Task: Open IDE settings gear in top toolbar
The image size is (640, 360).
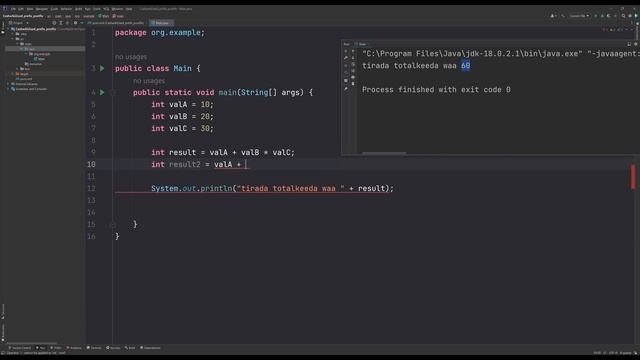Action: coord(630,16)
